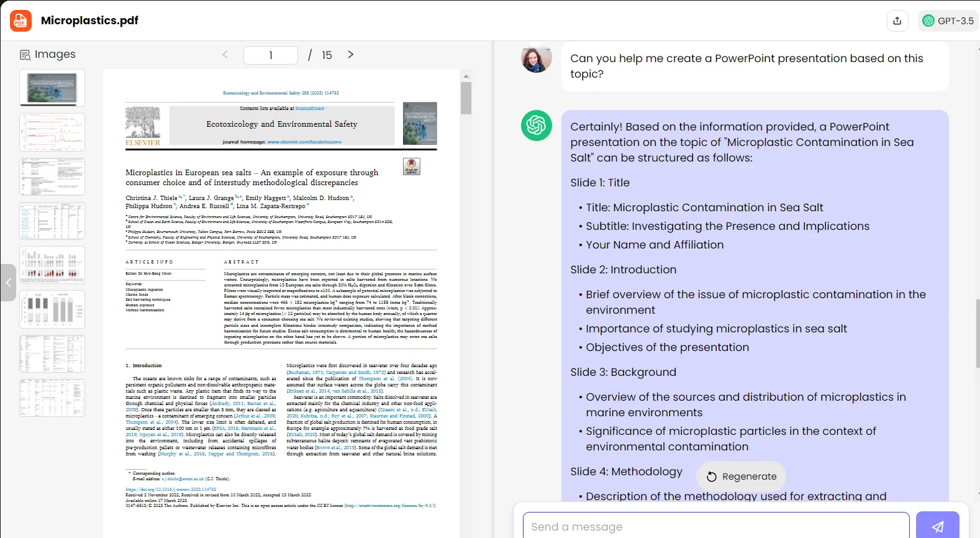Click the PDF scrollbar up arrow

click(x=466, y=76)
